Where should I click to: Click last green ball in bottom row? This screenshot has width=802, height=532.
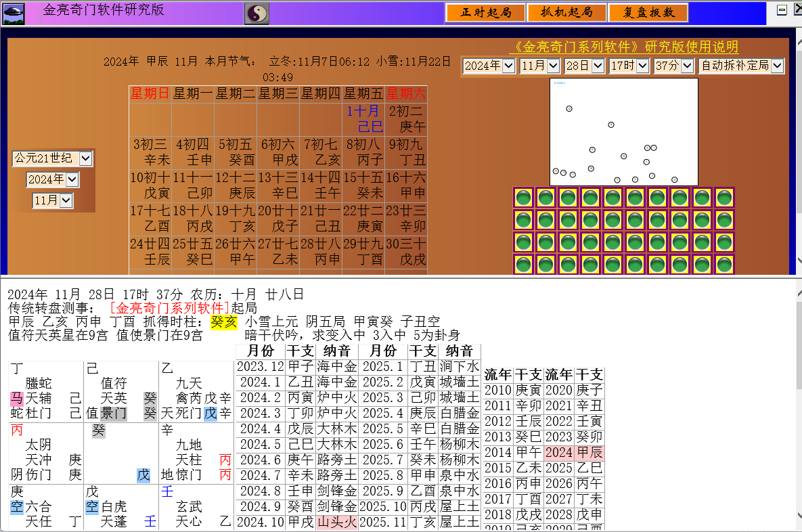[x=724, y=265]
